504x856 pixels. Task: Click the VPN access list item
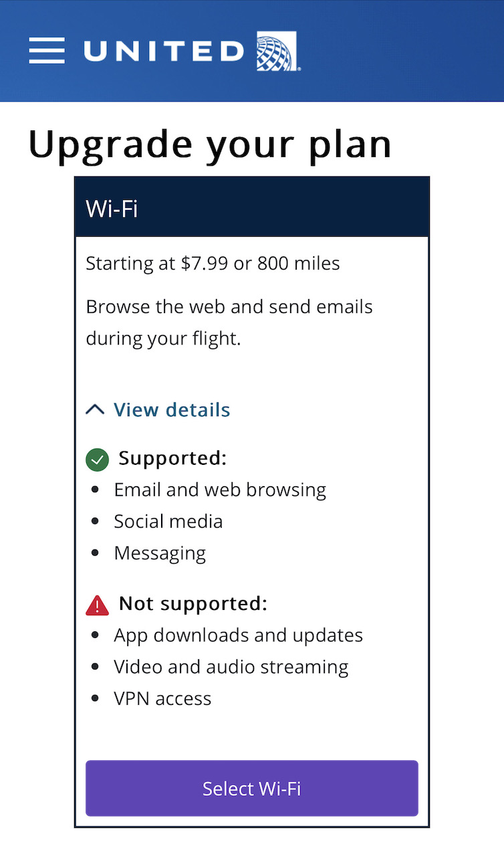click(162, 698)
